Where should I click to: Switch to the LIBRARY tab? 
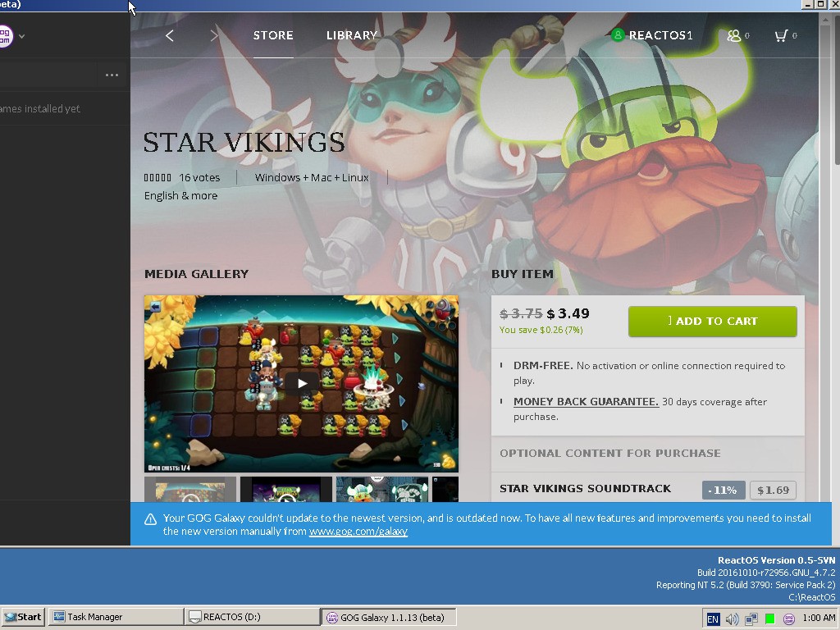(x=352, y=35)
